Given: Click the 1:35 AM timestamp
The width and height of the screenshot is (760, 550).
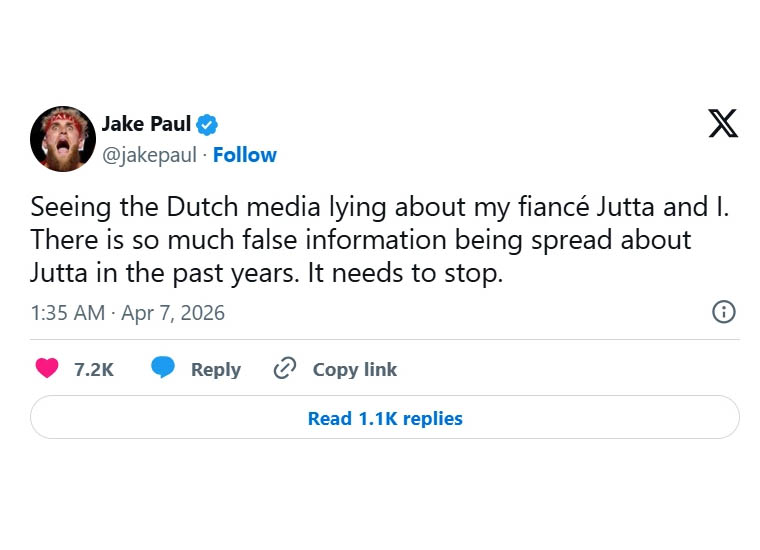Looking at the screenshot, I should 67,313.
